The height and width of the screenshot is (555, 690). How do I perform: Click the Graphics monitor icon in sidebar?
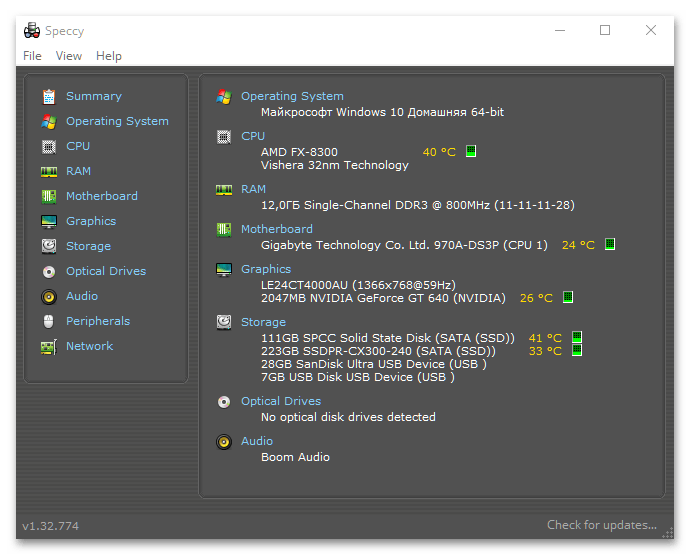[49, 221]
